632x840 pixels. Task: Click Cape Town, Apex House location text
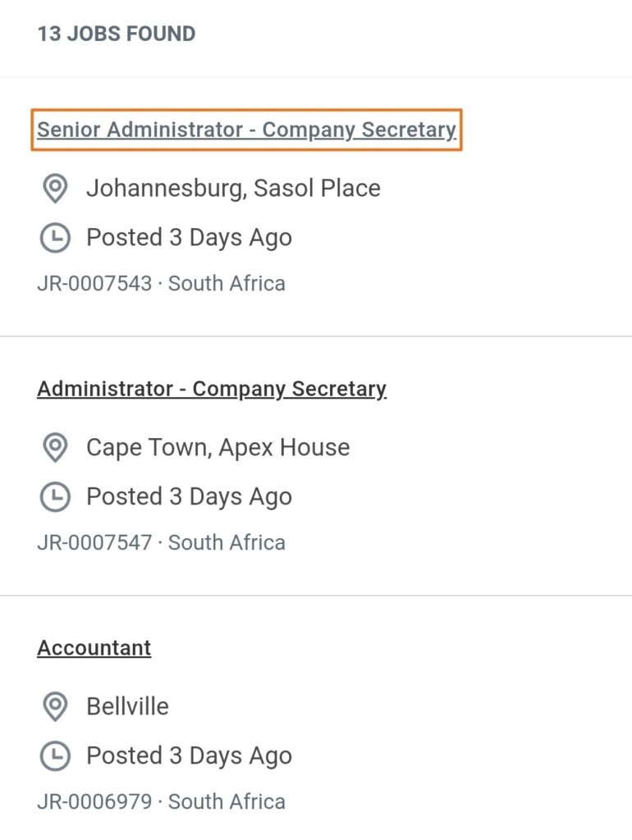(218, 448)
